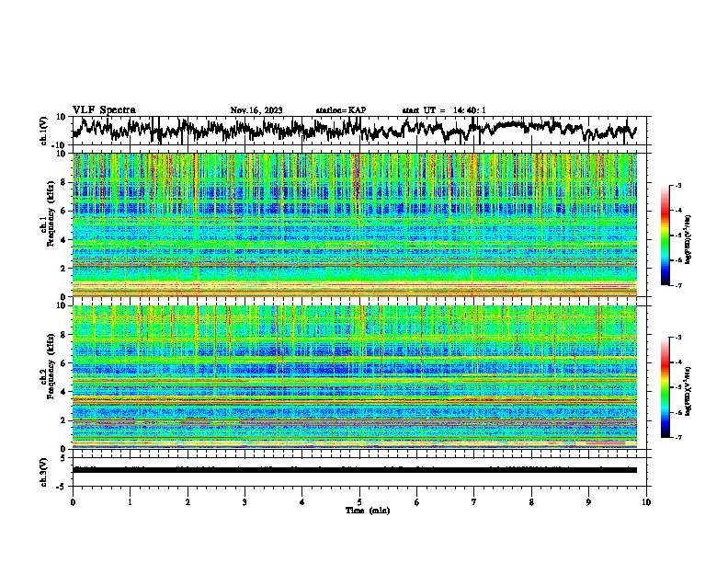Screen dimensions: 728x563
Task: Click the '-3' label on ch.1 colorbar
Action: coord(678,186)
